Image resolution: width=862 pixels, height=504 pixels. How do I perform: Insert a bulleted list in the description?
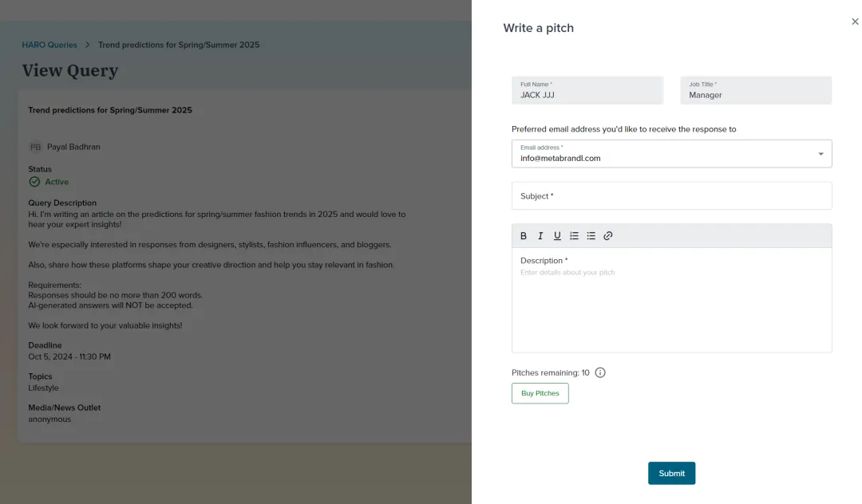(x=591, y=236)
